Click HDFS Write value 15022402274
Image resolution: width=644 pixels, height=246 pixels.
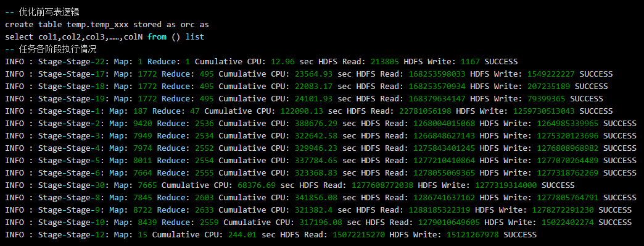click(x=568, y=222)
